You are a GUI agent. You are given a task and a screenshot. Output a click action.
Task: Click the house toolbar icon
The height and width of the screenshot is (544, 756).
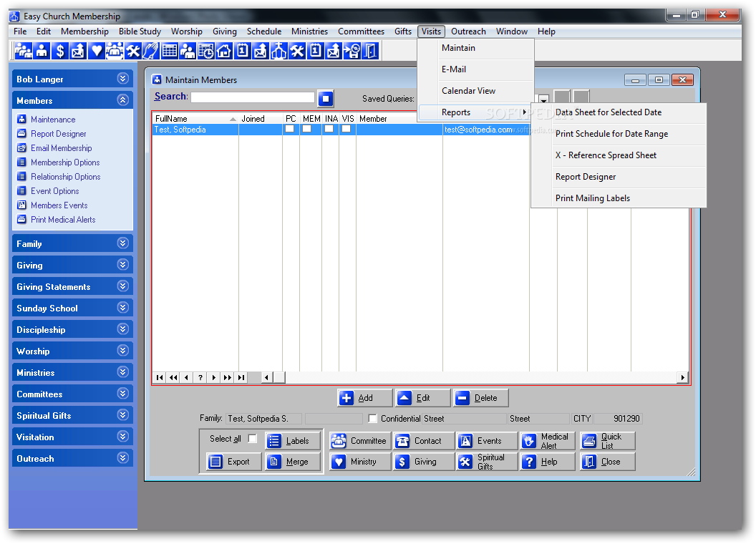coord(224,51)
